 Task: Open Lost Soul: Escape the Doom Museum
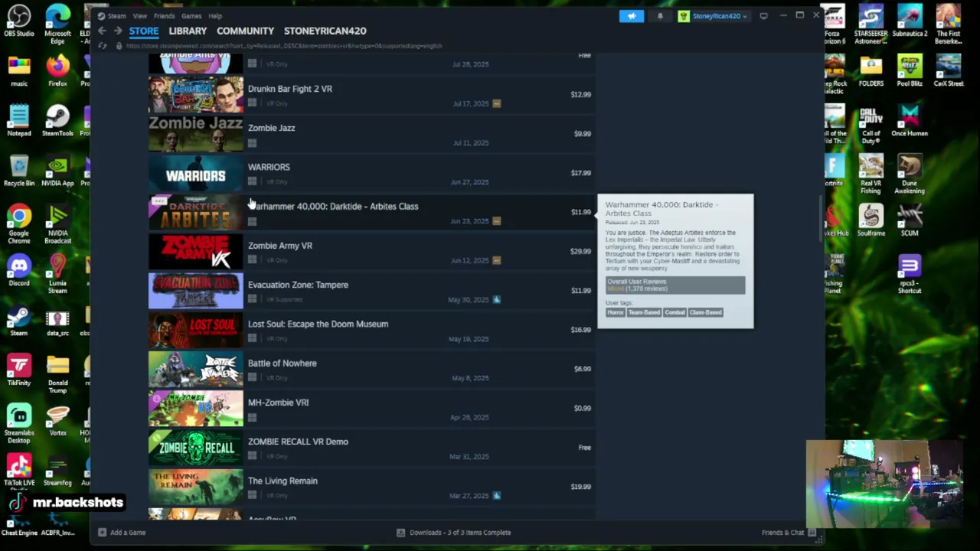371,330
